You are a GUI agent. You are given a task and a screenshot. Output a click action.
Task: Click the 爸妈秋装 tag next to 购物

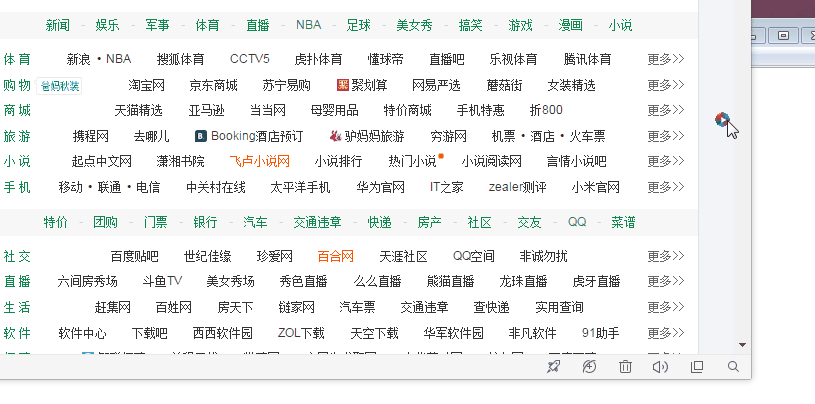click(x=60, y=85)
